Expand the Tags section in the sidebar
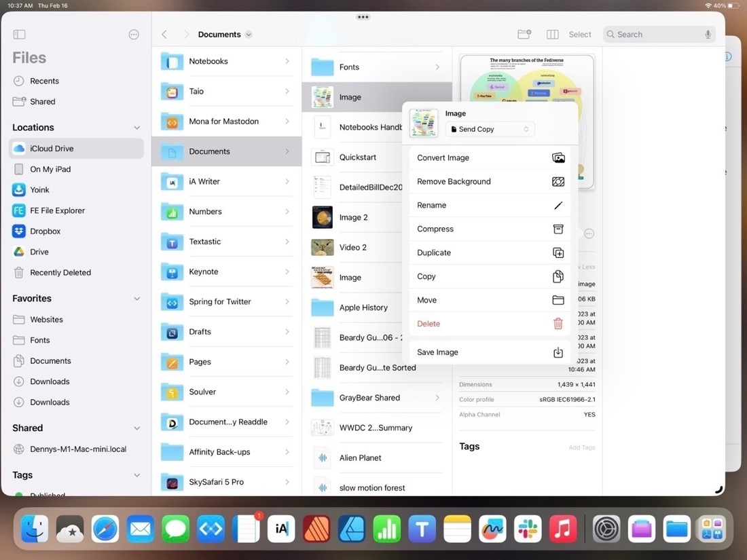 point(136,474)
